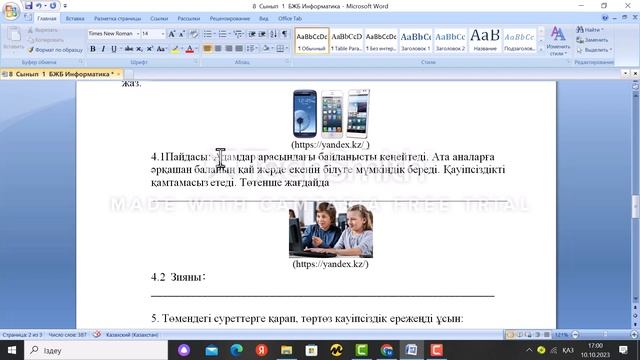Align text right
The image size is (640, 360).
(229, 49)
